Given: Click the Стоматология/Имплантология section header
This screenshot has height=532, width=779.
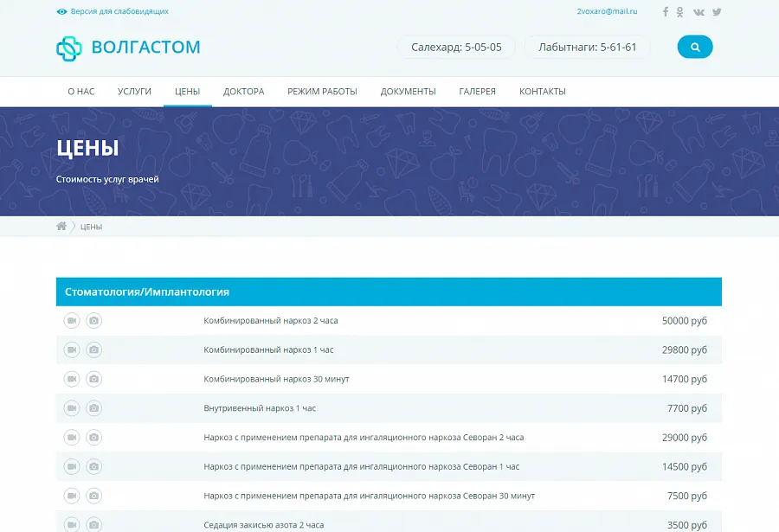Looking at the screenshot, I should (x=389, y=292).
